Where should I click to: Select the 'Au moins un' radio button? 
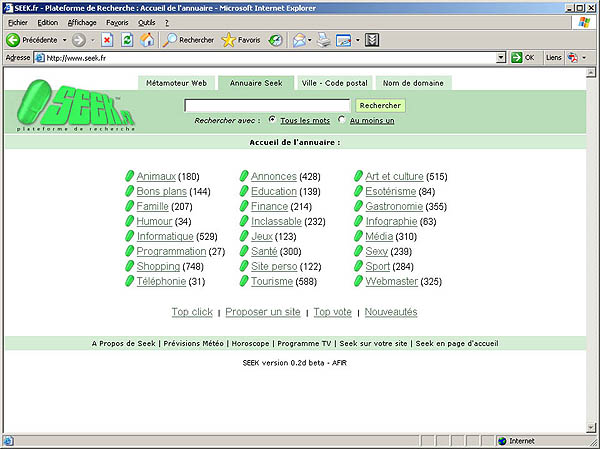(x=341, y=119)
